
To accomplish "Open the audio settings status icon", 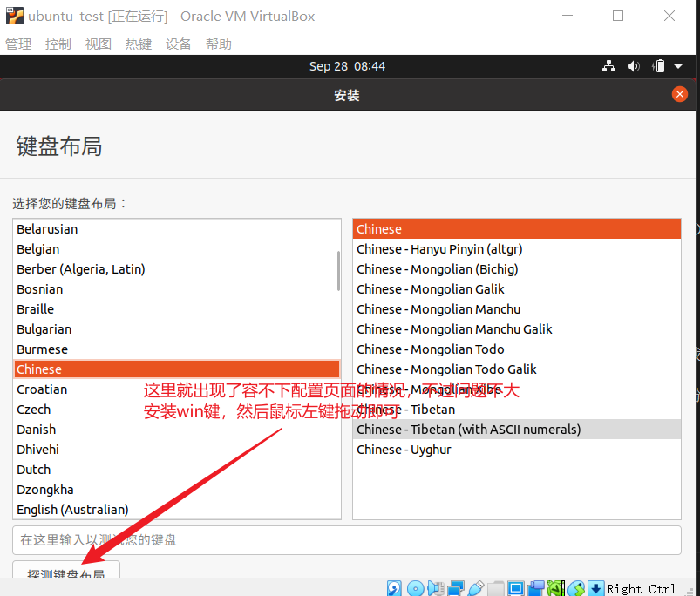I will point(435,588).
